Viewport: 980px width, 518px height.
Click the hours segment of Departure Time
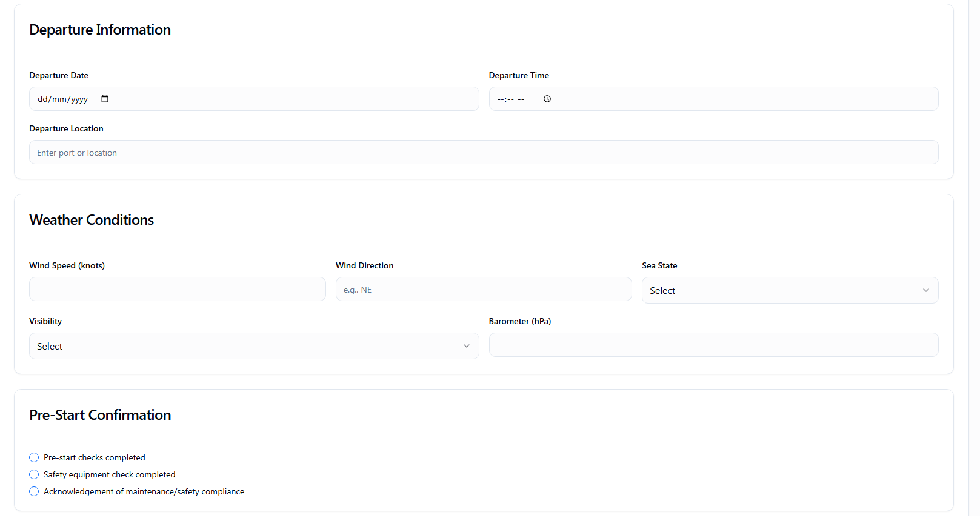(x=501, y=99)
